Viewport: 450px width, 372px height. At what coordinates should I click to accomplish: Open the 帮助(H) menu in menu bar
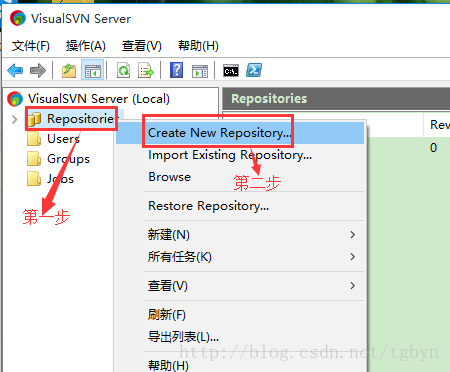pyautogui.click(x=198, y=46)
